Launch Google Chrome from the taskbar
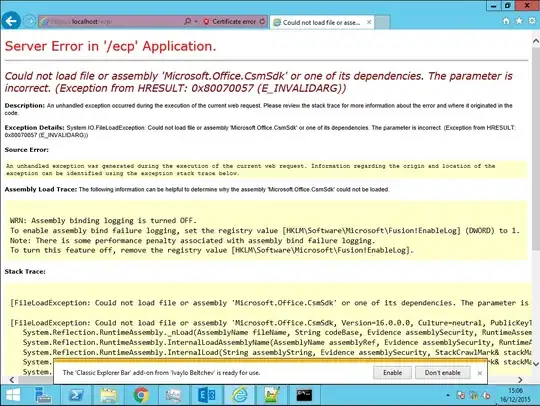This screenshot has height=406, width=540. pyautogui.click(x=141, y=395)
